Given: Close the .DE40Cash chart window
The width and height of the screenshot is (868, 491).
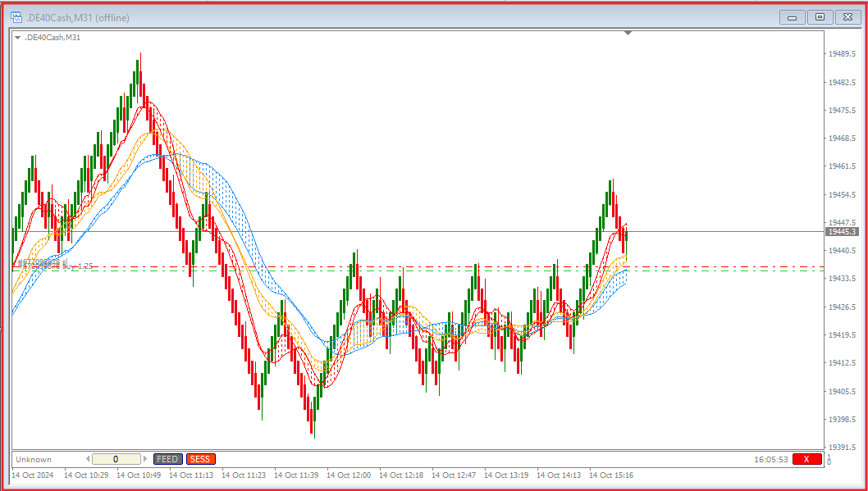Looking at the screenshot, I should pyautogui.click(x=847, y=17).
